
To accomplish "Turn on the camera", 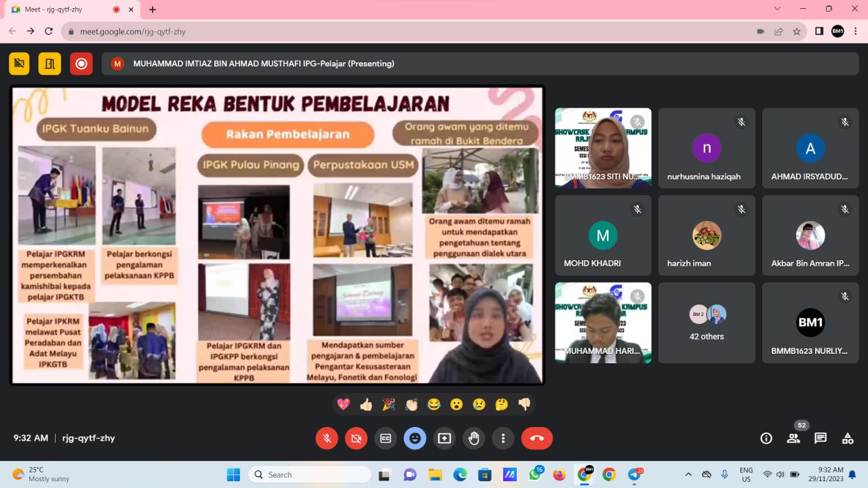I will pyautogui.click(x=356, y=439).
